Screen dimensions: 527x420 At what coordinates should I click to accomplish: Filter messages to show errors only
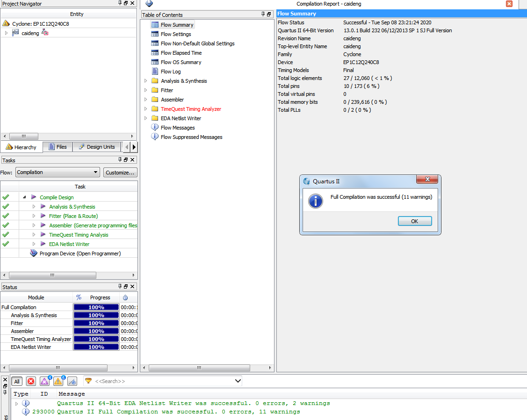[31, 381]
